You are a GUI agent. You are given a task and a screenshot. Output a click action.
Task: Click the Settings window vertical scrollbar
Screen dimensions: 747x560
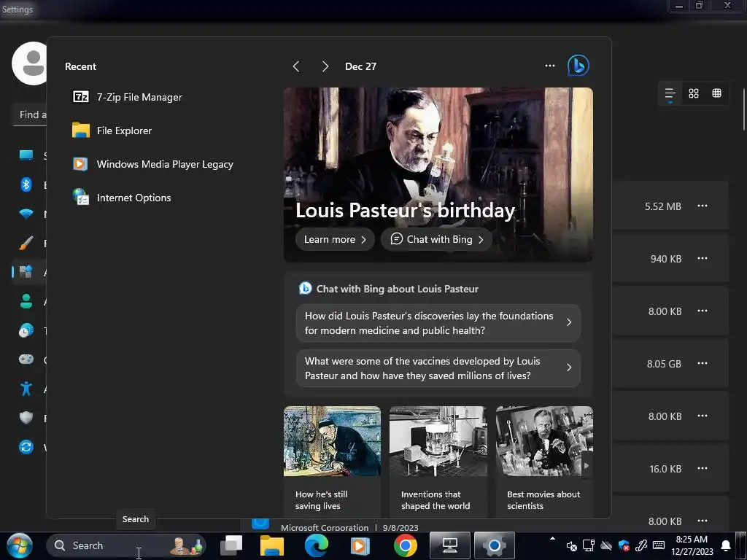pos(743,109)
